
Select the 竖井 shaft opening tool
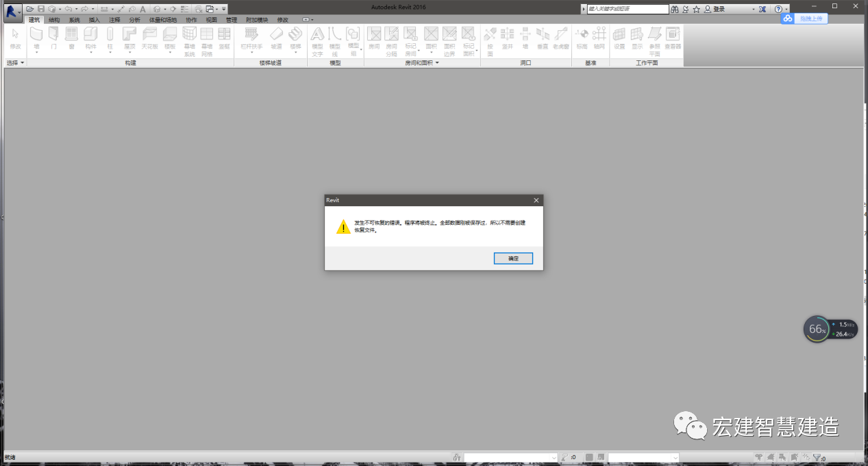[508, 38]
